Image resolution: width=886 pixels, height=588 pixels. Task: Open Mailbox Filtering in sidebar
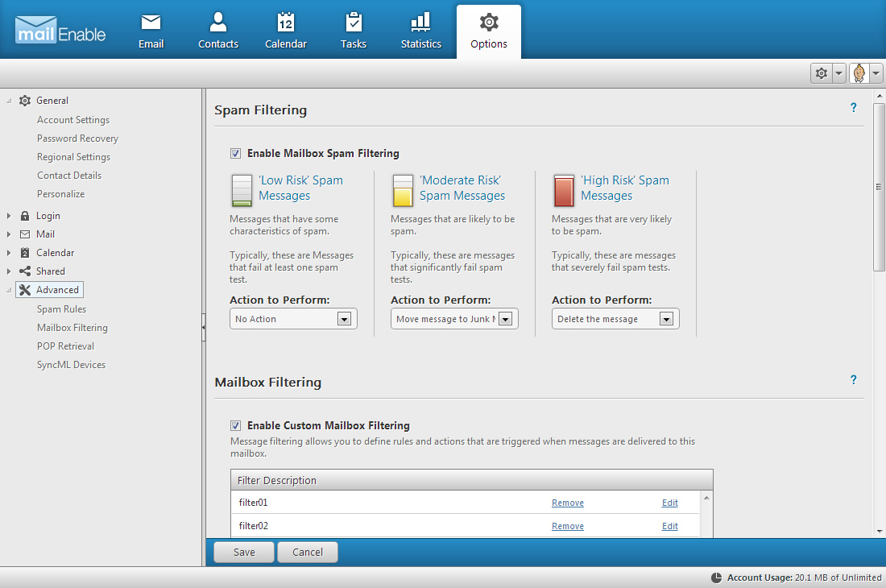tap(72, 328)
